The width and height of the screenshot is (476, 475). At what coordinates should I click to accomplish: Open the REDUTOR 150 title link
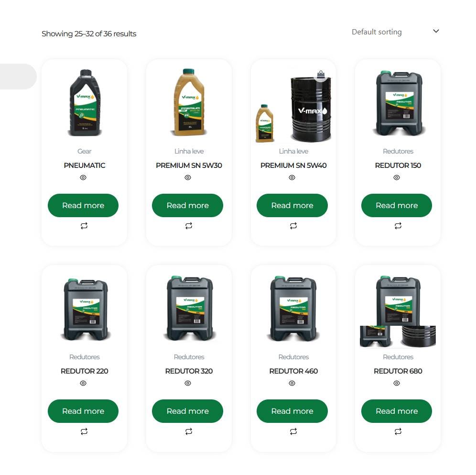pos(398,166)
